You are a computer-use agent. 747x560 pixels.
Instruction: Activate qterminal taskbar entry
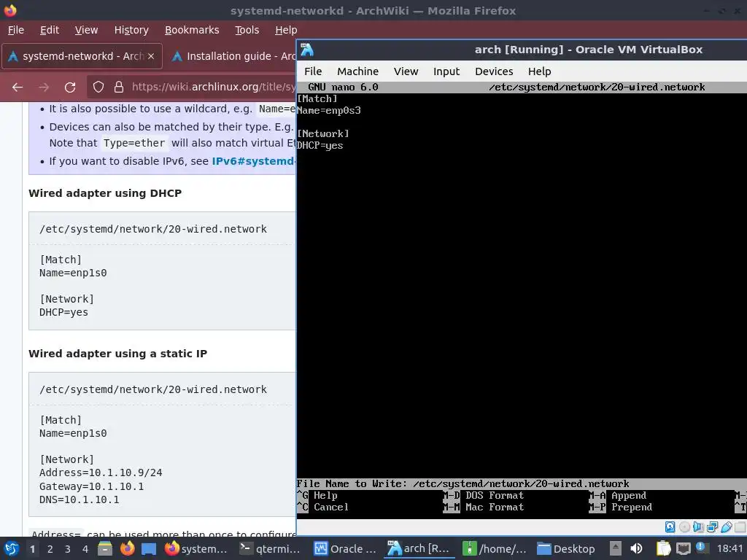point(270,548)
